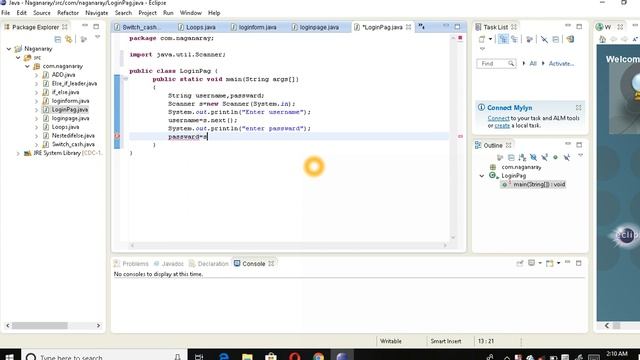Screen dimensions: 640x360
Task: Show hidden editor tabs list
Action: pyautogui.click(x=422, y=27)
